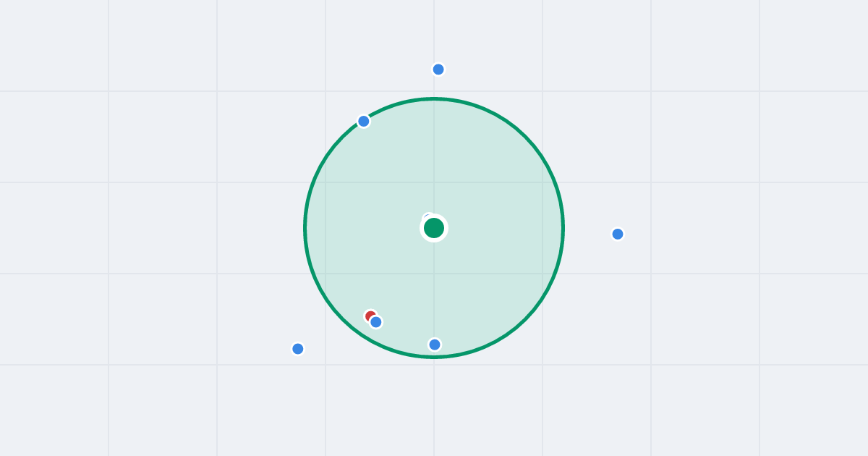Select the blue marker overlapping the red marker
This screenshot has width=868, height=456.
tap(376, 322)
